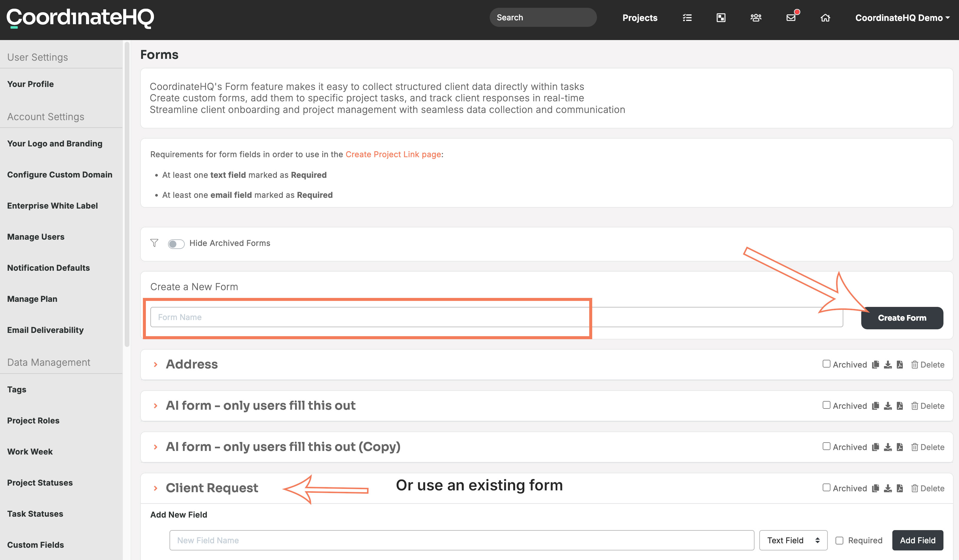Delete the AI form (Copy) form
The width and height of the screenshot is (959, 560).
click(x=928, y=447)
